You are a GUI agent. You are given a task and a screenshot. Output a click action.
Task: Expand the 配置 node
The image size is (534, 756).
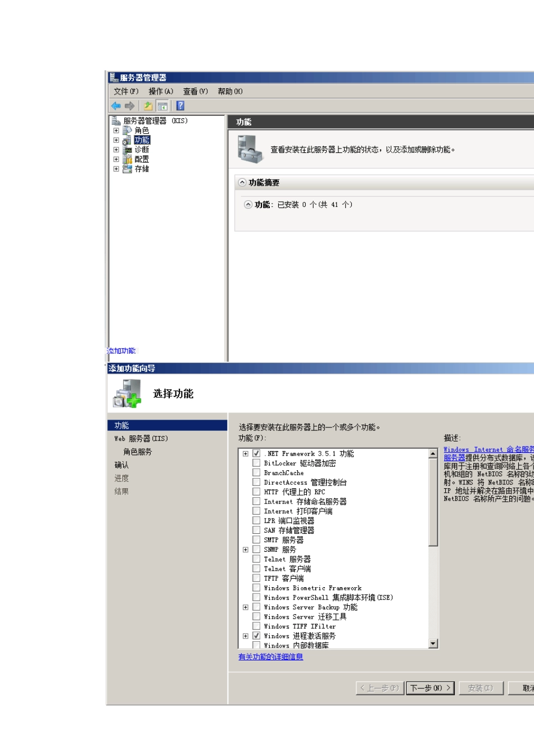pyautogui.click(x=116, y=159)
